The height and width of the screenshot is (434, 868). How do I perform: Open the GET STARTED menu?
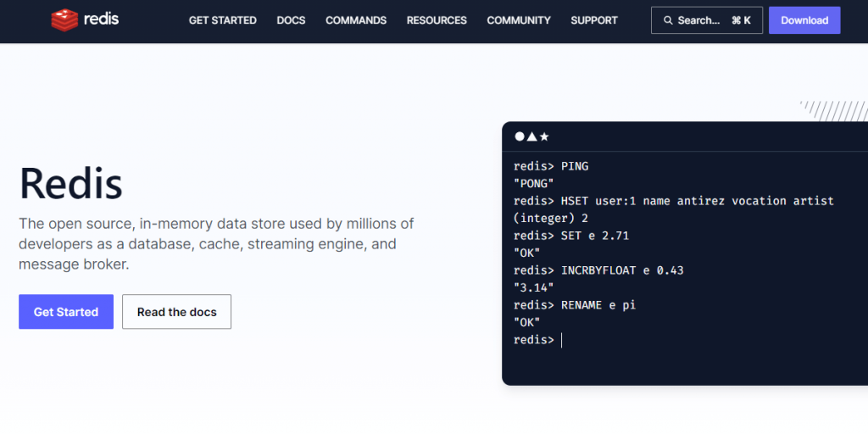point(223,20)
